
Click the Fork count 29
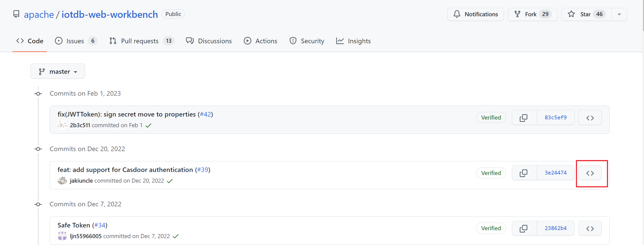pos(545,14)
